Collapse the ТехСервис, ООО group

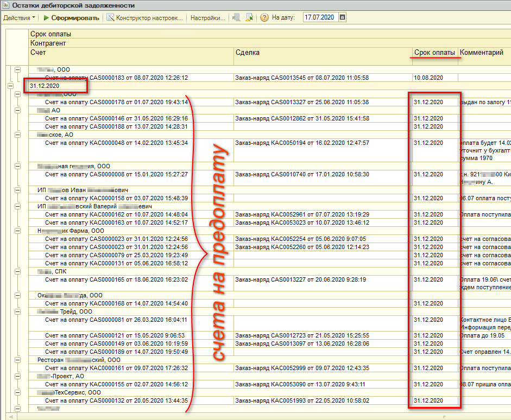click(x=17, y=393)
